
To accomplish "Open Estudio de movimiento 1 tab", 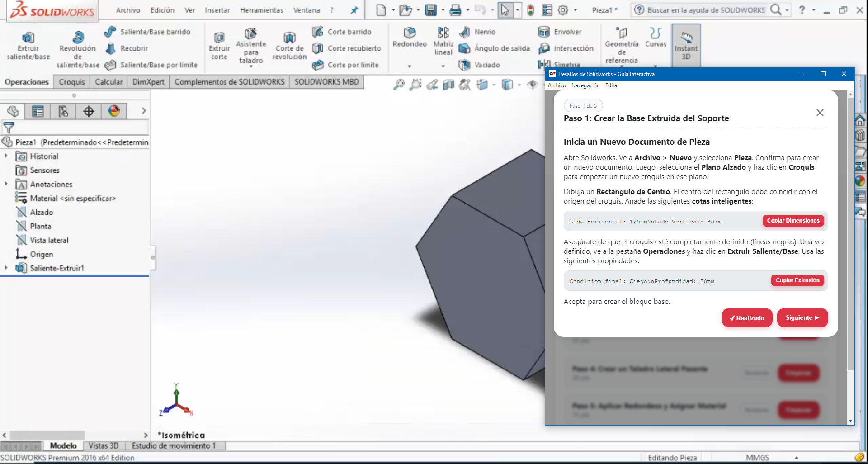I will pyautogui.click(x=174, y=446).
